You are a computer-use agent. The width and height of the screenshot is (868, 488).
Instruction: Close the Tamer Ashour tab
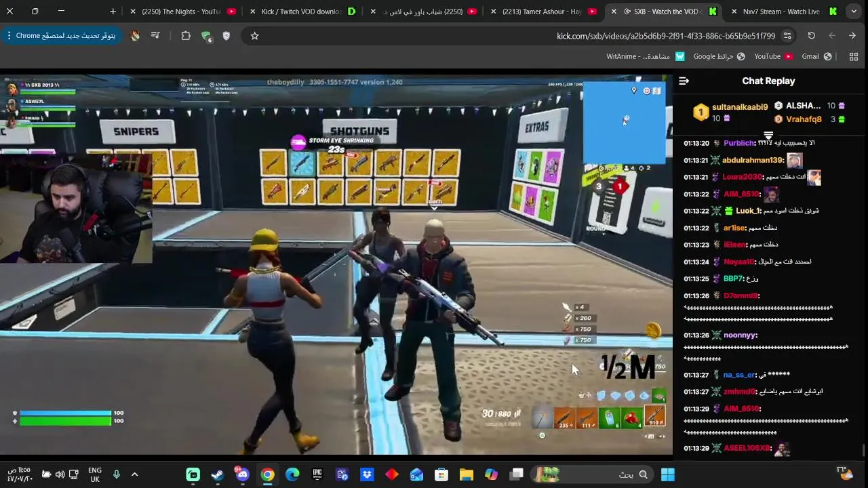[x=493, y=12]
